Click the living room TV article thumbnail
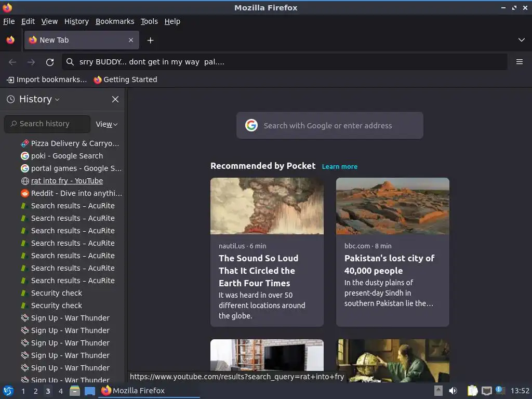This screenshot has width=532, height=399. coord(267,355)
